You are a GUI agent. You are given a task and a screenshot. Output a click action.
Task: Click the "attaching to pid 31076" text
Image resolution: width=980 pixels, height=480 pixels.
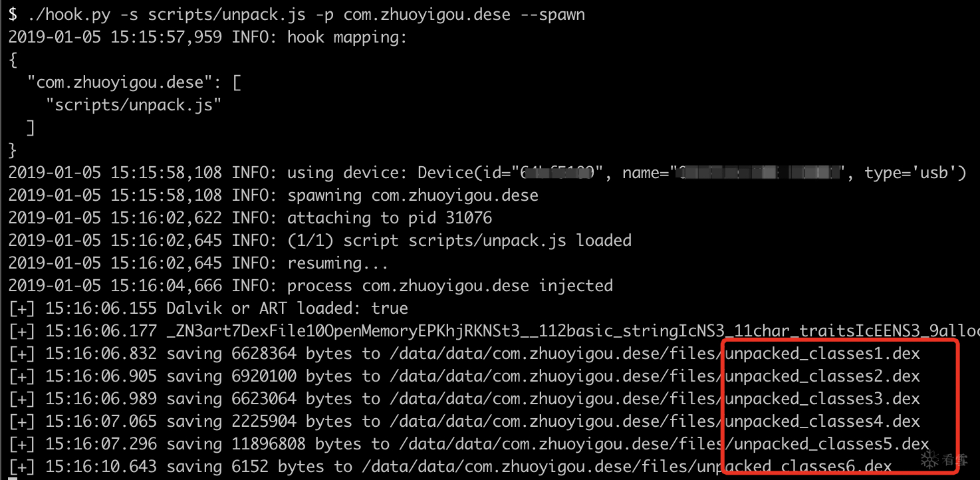pos(390,217)
